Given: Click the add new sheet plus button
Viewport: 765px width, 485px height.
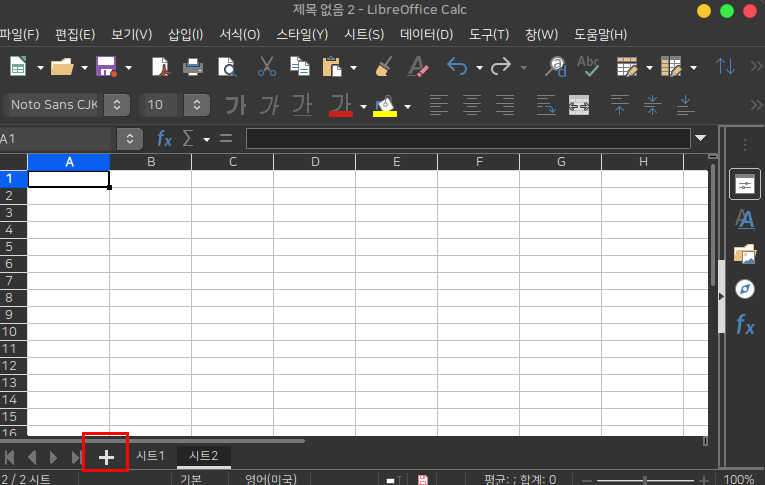Looking at the screenshot, I should click(106, 457).
